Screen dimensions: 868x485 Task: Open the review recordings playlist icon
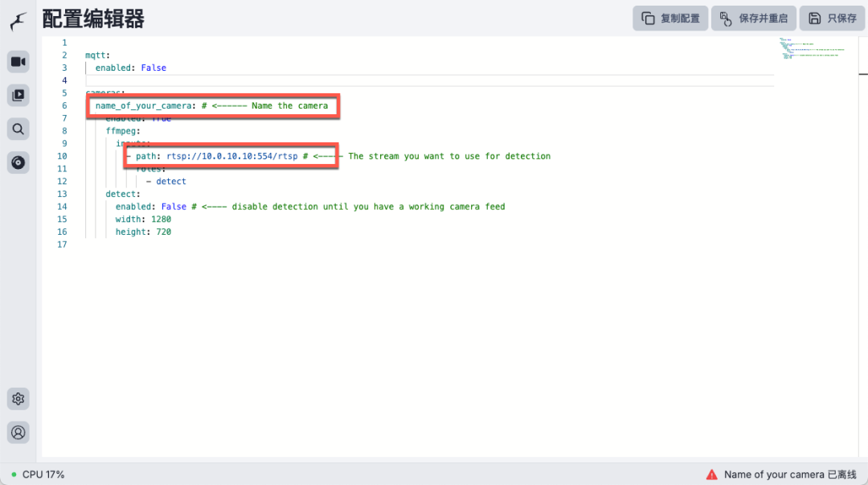[x=18, y=95]
